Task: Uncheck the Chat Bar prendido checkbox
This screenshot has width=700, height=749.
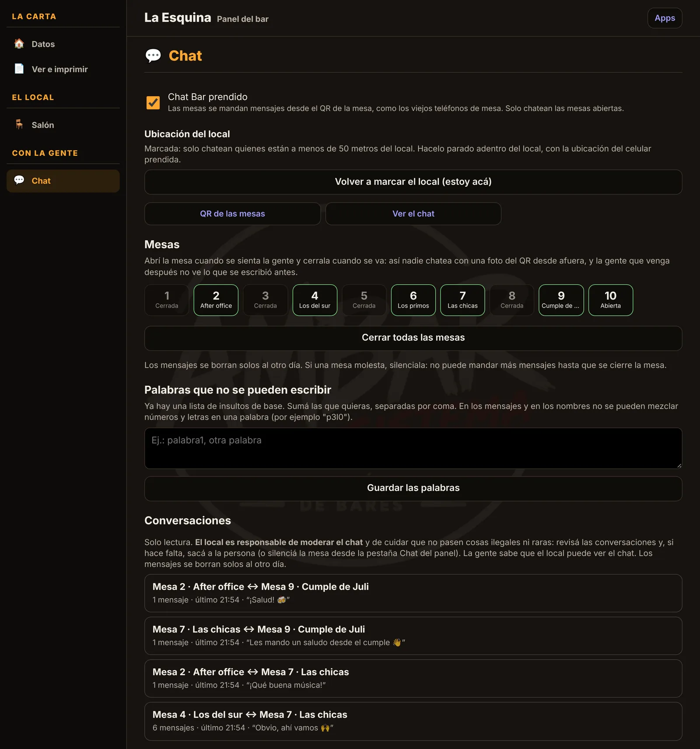Action: 153,102
